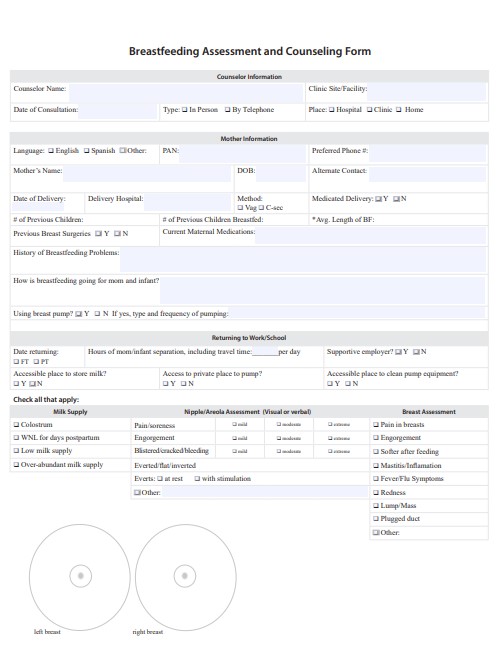
Task: Click the Mother's Name text field
Action: coord(147,173)
